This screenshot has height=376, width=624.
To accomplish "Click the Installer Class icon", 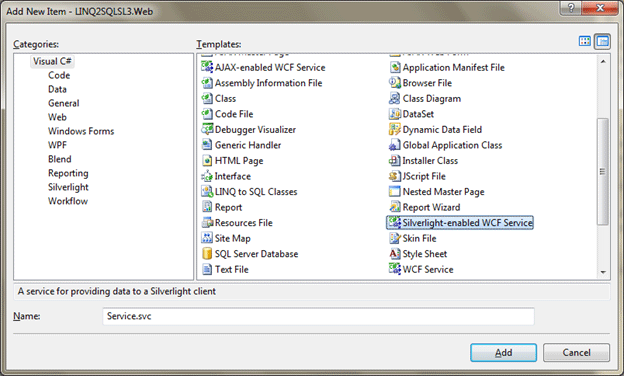I will [x=395, y=160].
